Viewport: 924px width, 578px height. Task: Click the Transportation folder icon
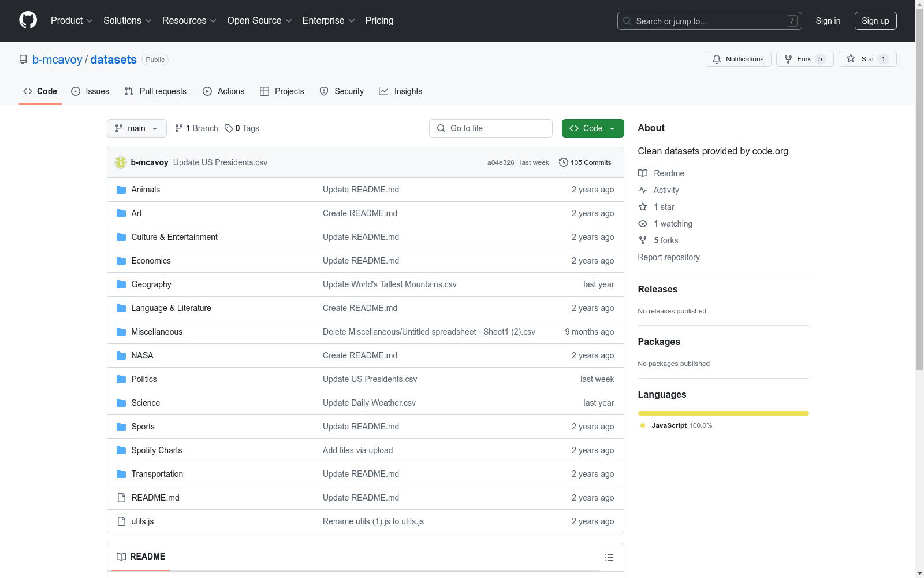(x=121, y=474)
